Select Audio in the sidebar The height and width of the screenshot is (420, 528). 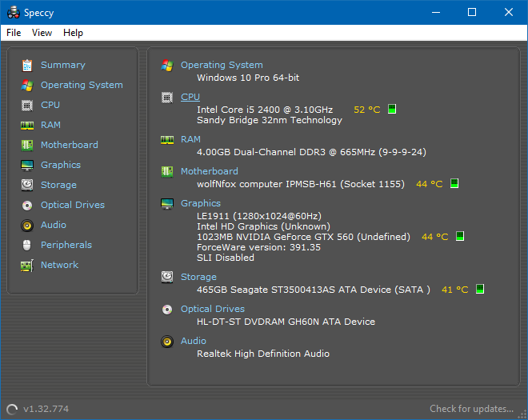point(54,225)
